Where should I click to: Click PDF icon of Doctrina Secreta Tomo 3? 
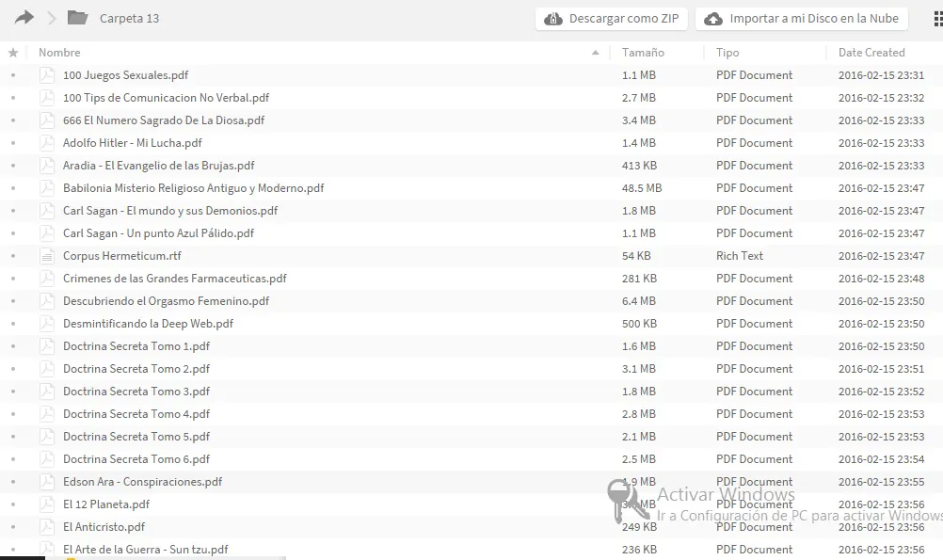click(x=47, y=392)
